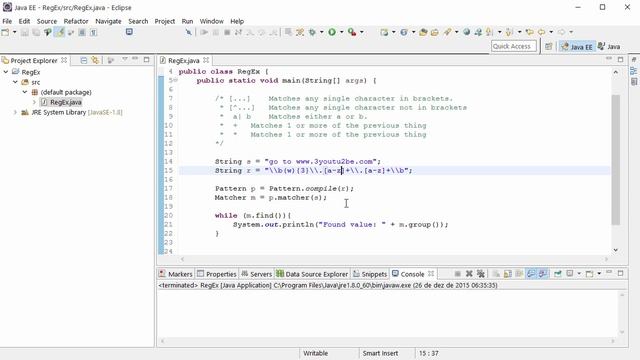
Task: Switch to the Java perspective
Action: pyautogui.click(x=609, y=47)
